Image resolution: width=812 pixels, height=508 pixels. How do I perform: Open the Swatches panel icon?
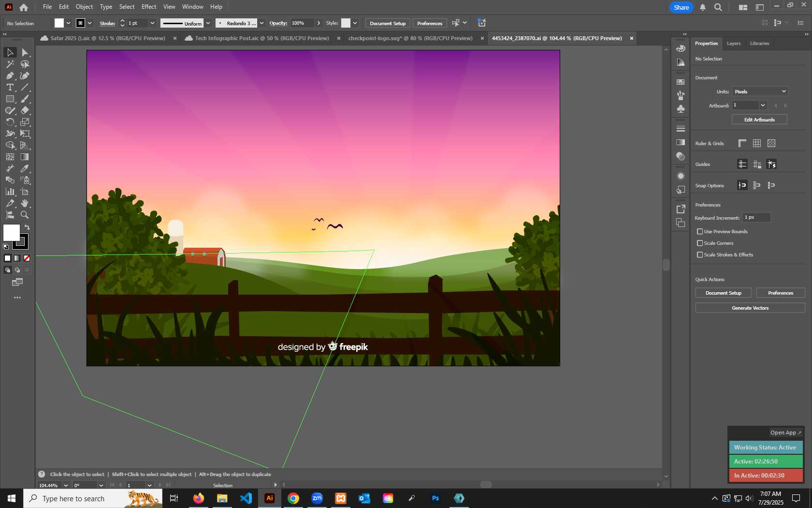click(681, 82)
